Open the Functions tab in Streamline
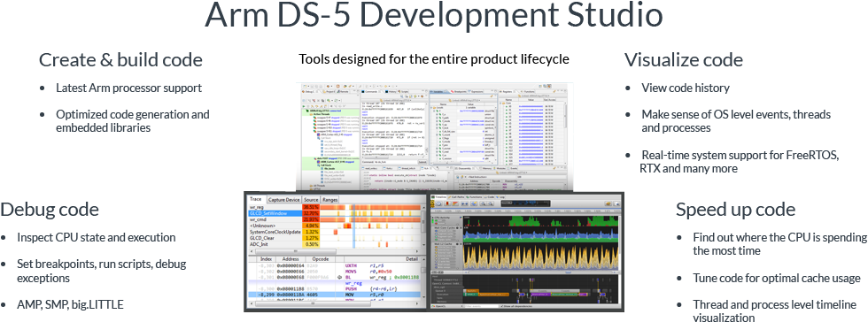This screenshot has height=322, width=868. pyautogui.click(x=475, y=197)
